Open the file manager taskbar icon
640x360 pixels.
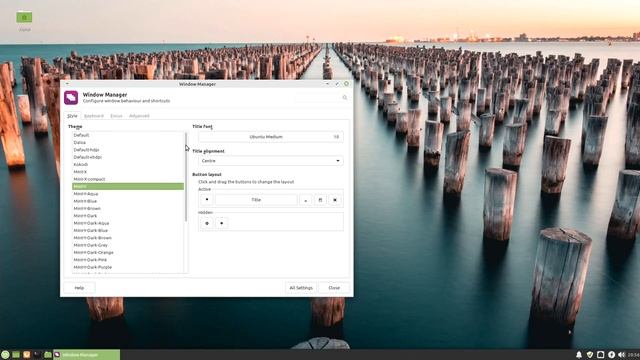click(48, 355)
